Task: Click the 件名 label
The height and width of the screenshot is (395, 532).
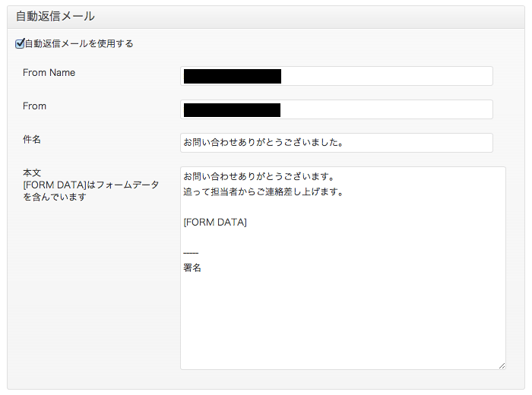Action: coord(32,139)
